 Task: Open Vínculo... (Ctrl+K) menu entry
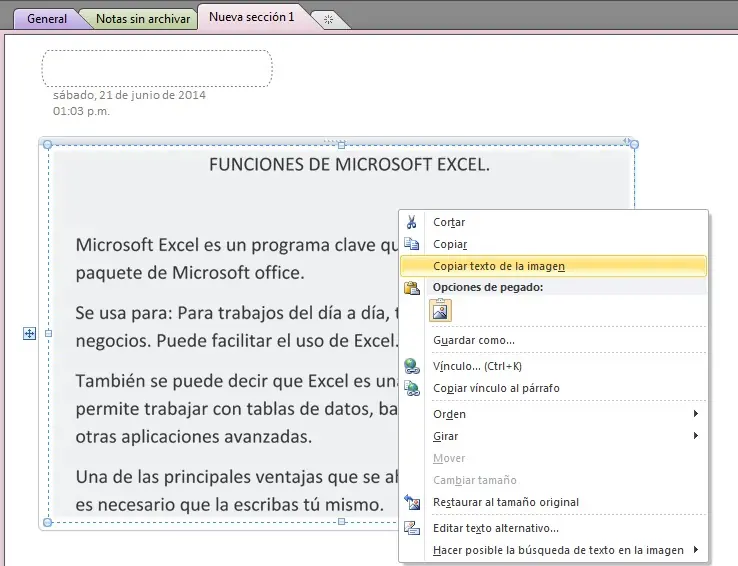(x=553, y=366)
